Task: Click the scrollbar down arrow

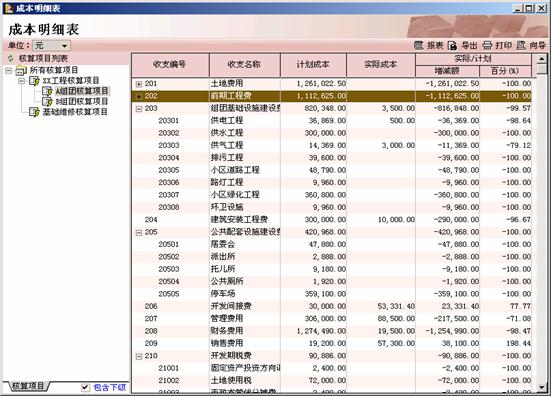Action: pyautogui.click(x=542, y=387)
